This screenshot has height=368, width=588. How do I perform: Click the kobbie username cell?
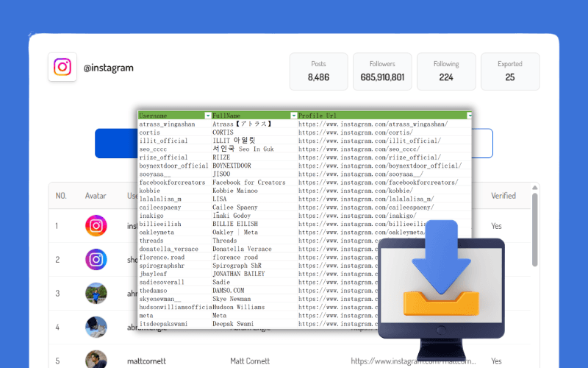150,191
